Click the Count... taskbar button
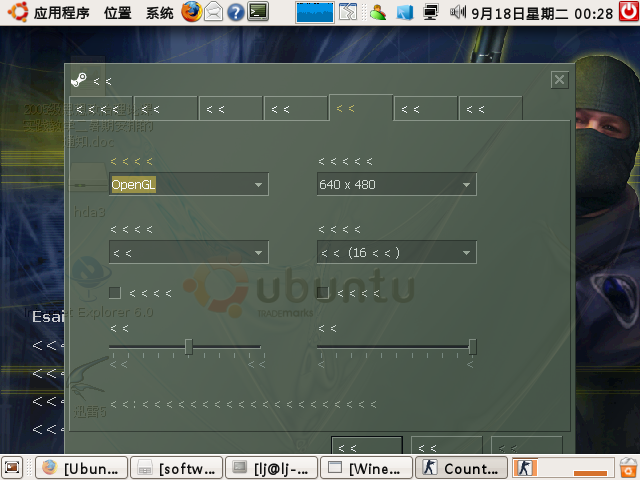This screenshot has height=480, width=640. (461, 468)
